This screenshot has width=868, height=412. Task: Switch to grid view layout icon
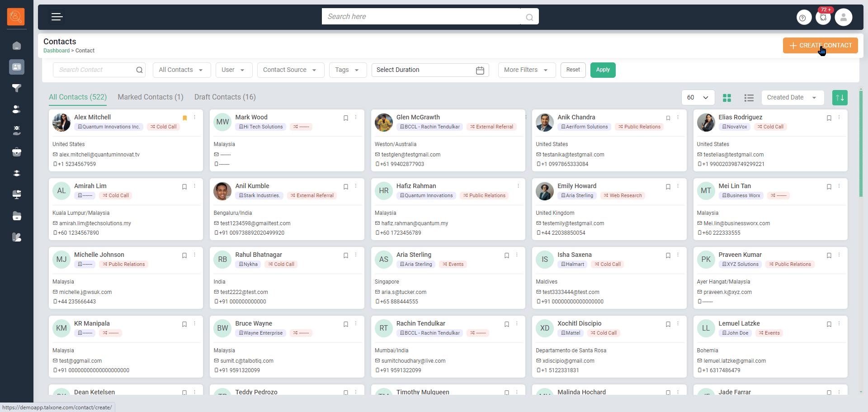point(727,98)
